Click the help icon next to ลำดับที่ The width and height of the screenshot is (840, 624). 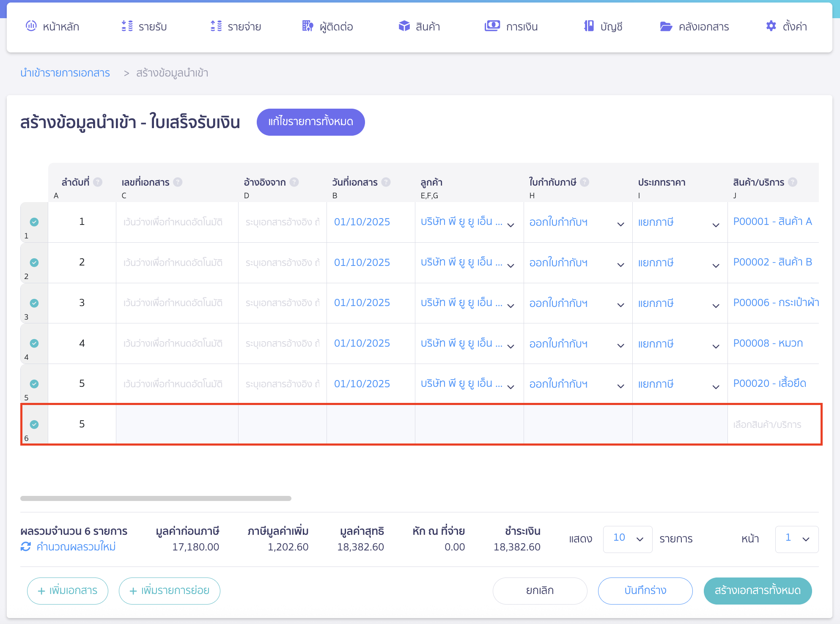[x=98, y=182]
